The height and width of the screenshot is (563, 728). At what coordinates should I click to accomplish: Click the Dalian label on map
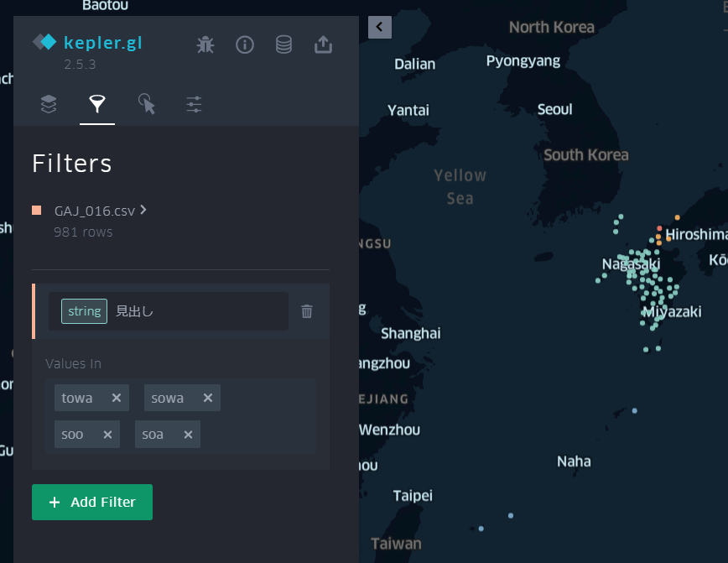click(415, 64)
